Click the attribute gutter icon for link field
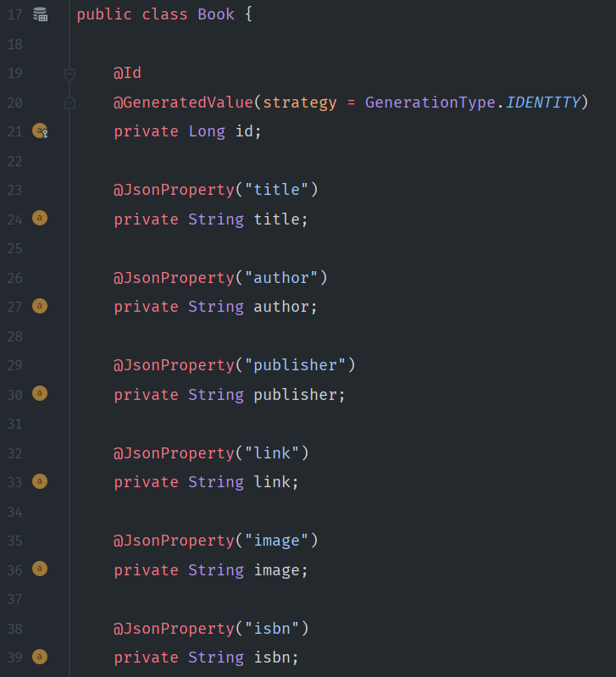Image resolution: width=616 pixels, height=677 pixels. click(40, 481)
